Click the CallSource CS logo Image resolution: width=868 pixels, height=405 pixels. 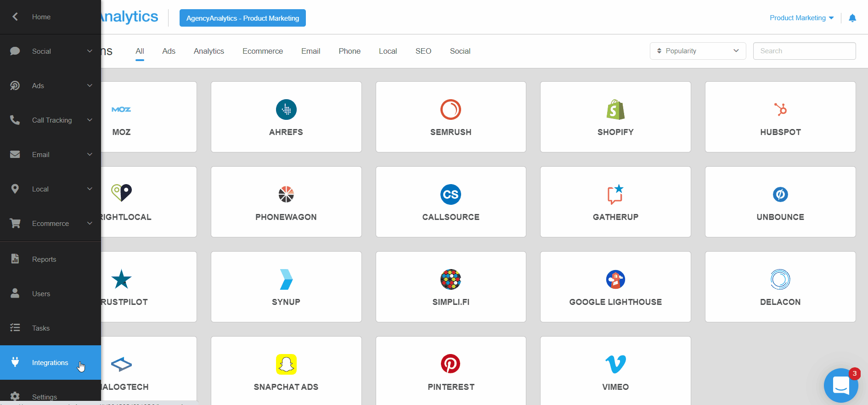click(451, 194)
